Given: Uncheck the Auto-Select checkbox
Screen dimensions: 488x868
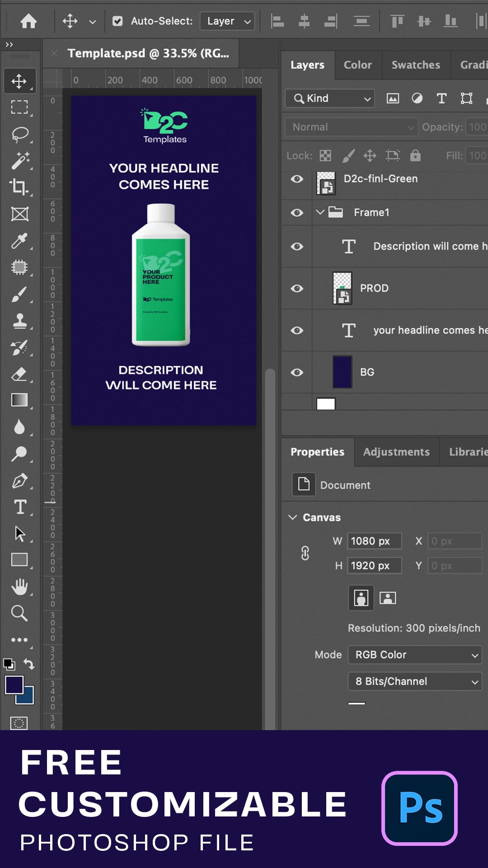Looking at the screenshot, I should (x=117, y=21).
